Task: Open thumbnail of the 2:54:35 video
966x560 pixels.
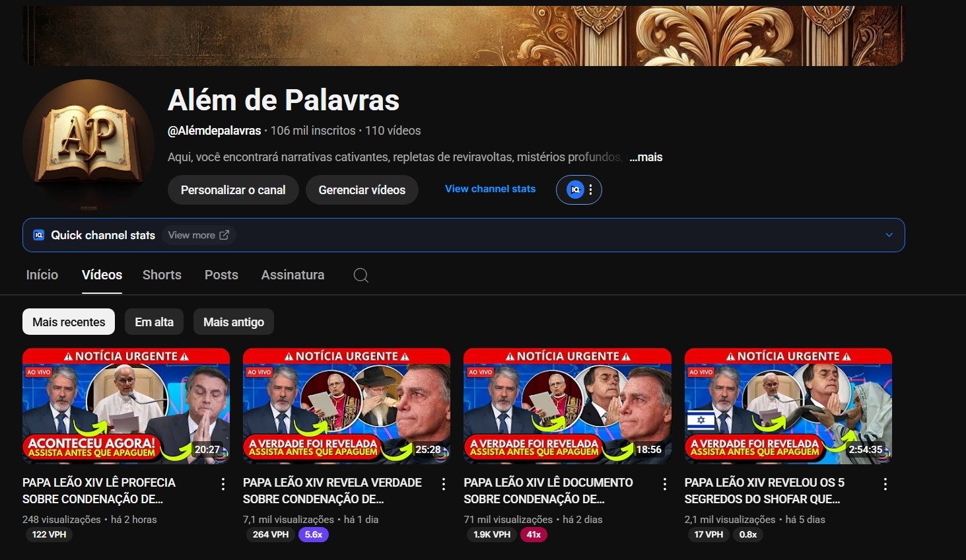Action: tap(788, 406)
